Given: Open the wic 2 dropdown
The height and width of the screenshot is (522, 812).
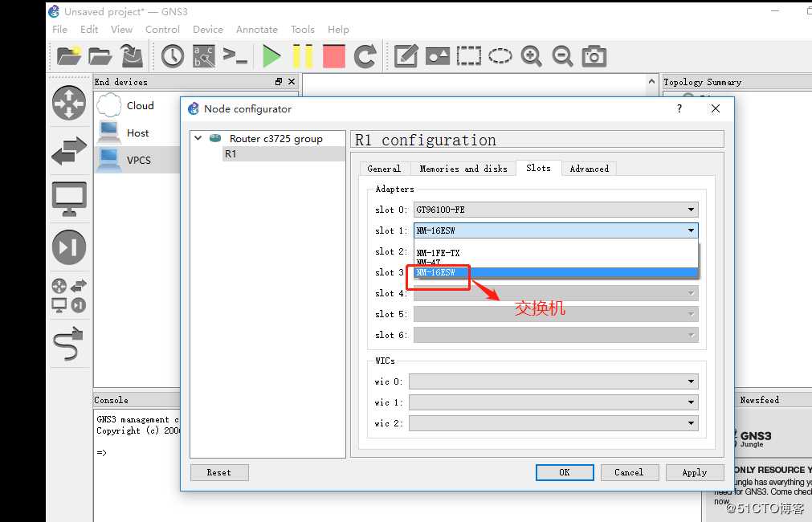Looking at the screenshot, I should click(x=553, y=423).
